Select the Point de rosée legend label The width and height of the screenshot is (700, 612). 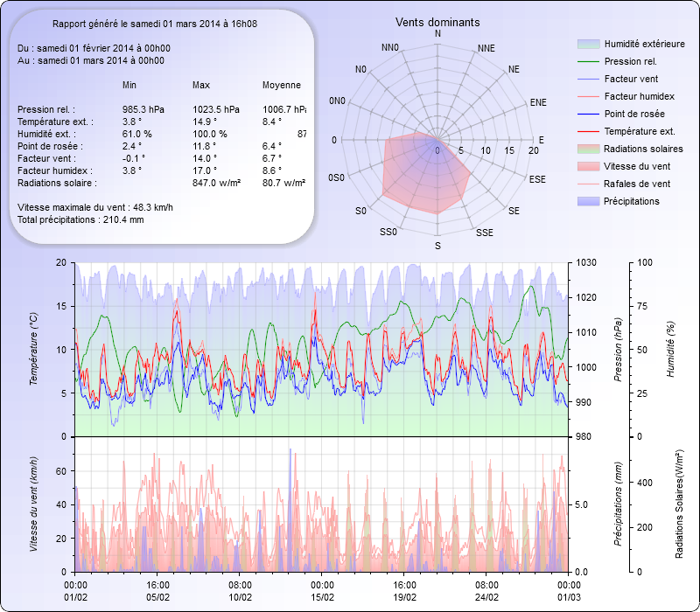(x=633, y=114)
